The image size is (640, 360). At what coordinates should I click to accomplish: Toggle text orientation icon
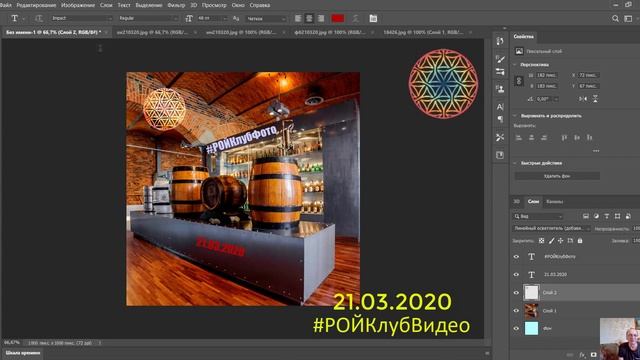point(39,18)
